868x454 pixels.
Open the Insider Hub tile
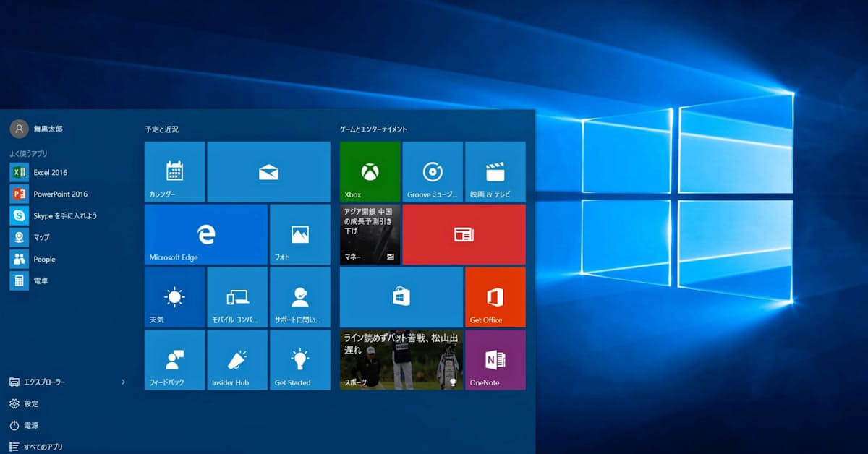pos(237,360)
